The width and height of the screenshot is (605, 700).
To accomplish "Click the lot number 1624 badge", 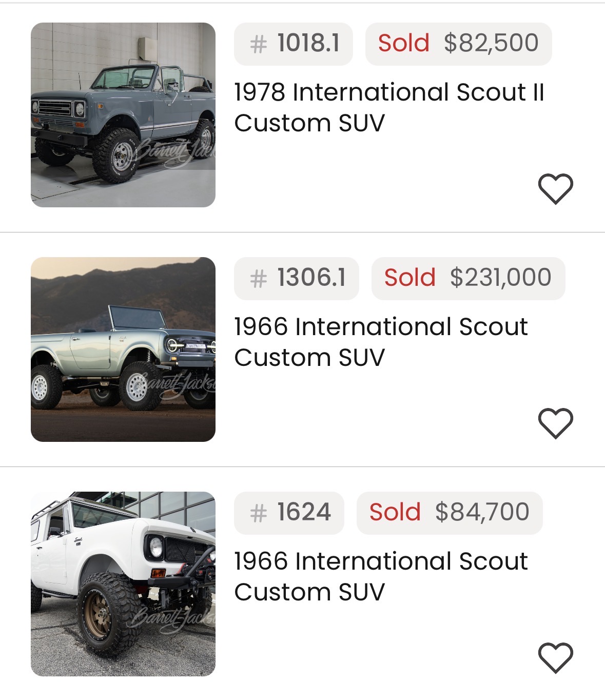I will coord(289,513).
